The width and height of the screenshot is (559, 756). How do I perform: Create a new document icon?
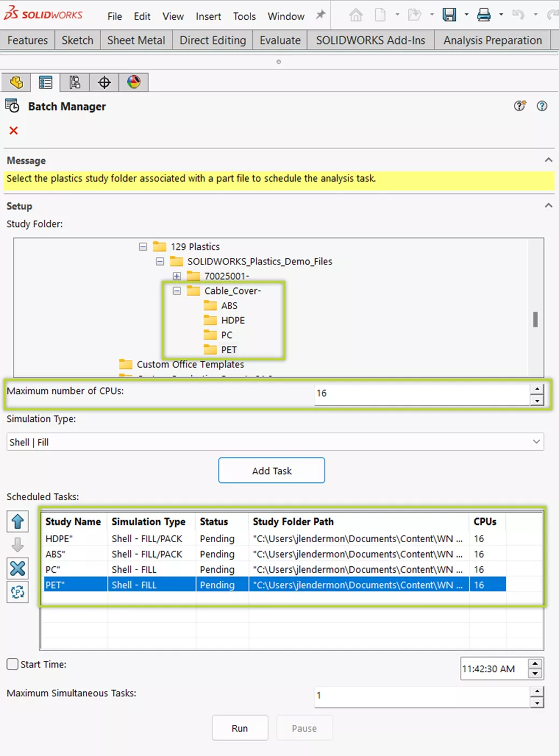pos(380,15)
